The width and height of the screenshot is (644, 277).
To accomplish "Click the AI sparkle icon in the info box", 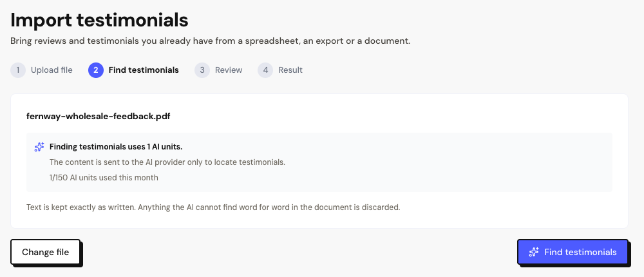I will pos(39,147).
